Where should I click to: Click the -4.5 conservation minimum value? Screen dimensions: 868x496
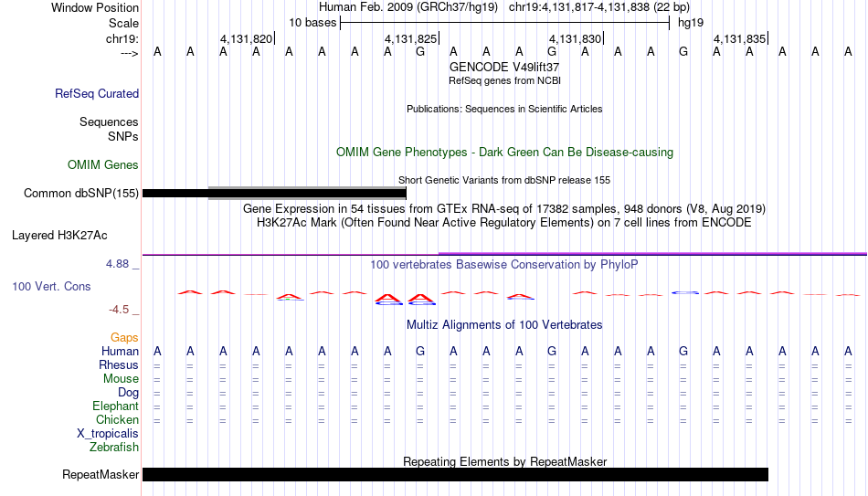(119, 310)
